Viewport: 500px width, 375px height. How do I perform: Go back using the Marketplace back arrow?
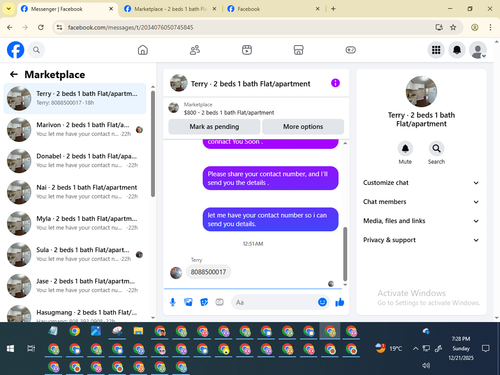tap(14, 74)
